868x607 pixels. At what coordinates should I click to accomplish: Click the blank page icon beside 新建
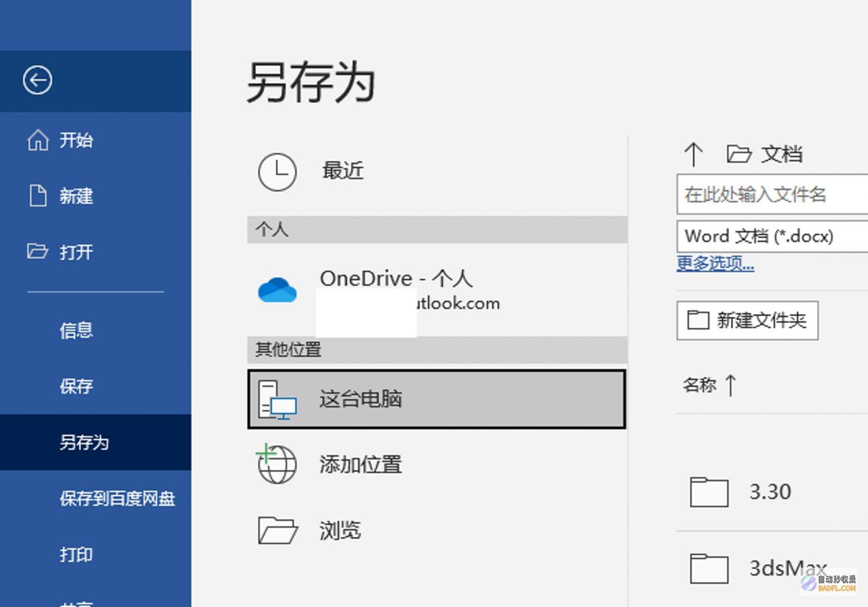pos(38,196)
